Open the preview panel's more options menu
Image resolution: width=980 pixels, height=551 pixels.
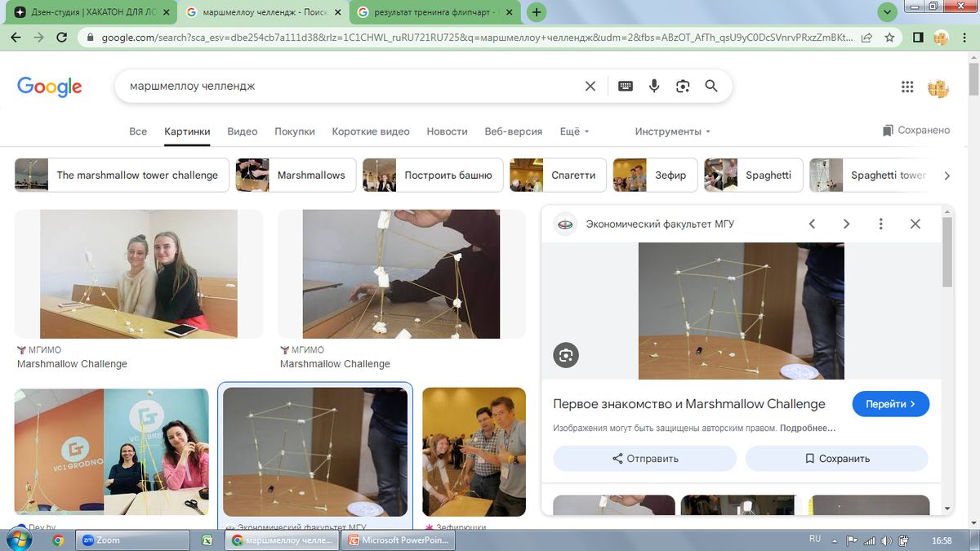click(x=880, y=224)
